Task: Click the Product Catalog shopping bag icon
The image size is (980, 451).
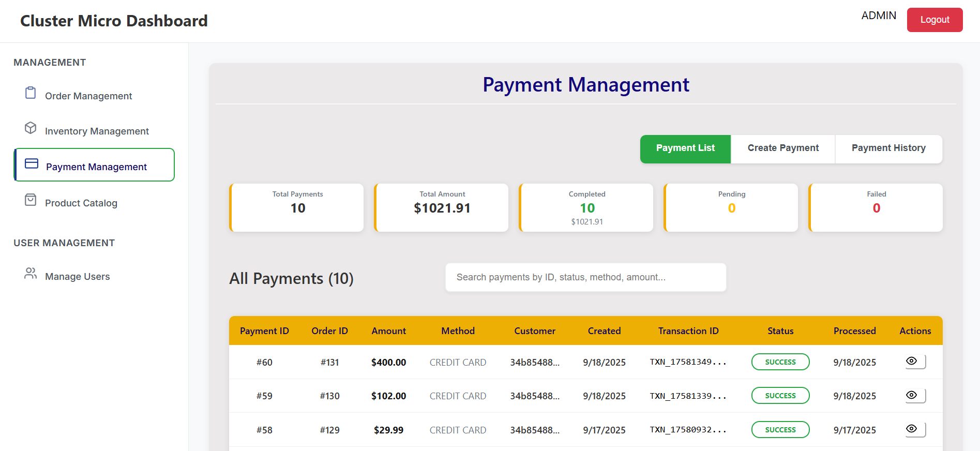Action: 31,200
